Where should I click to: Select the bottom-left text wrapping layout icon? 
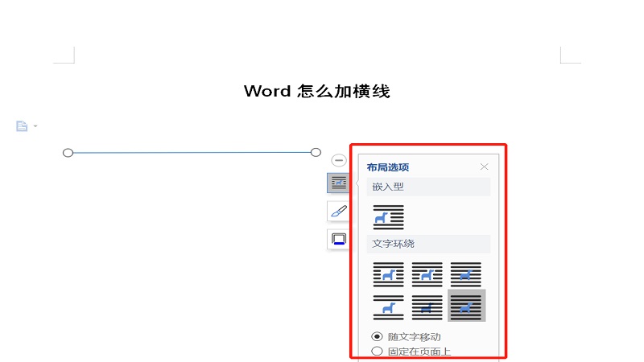388,306
